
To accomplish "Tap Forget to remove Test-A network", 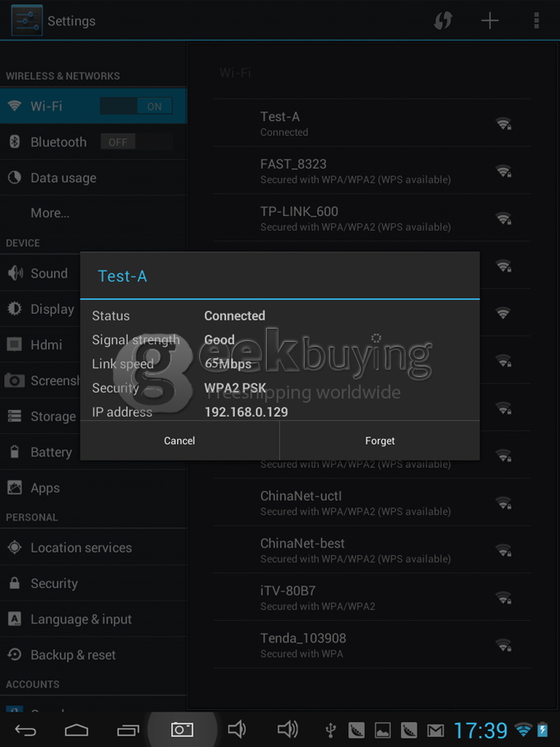I will (x=380, y=441).
